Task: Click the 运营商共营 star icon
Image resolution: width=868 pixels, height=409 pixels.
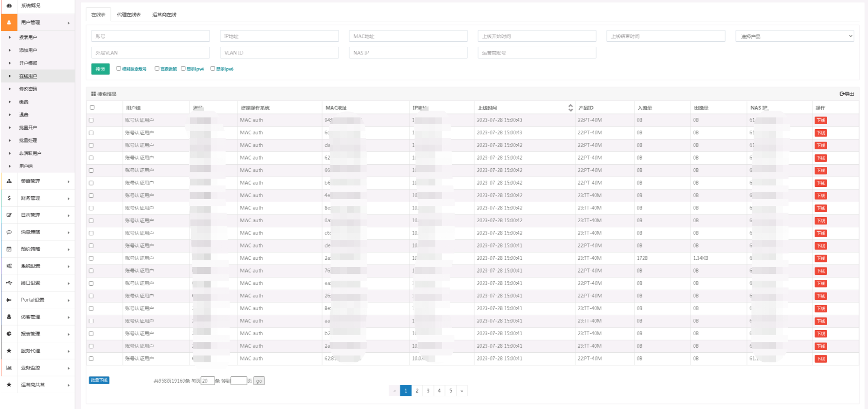Action: coord(9,385)
